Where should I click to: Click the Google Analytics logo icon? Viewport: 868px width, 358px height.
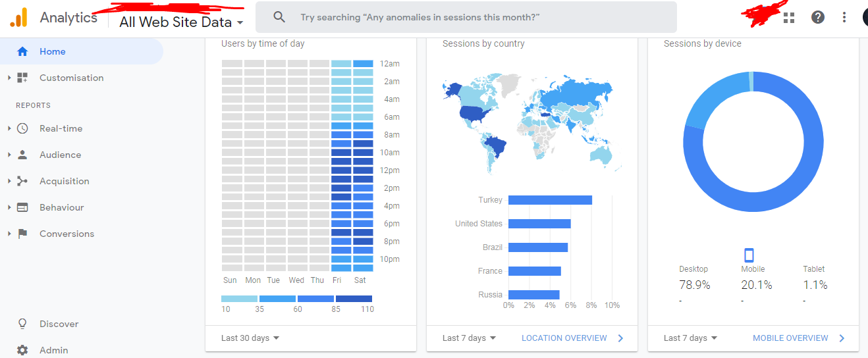[x=18, y=17]
